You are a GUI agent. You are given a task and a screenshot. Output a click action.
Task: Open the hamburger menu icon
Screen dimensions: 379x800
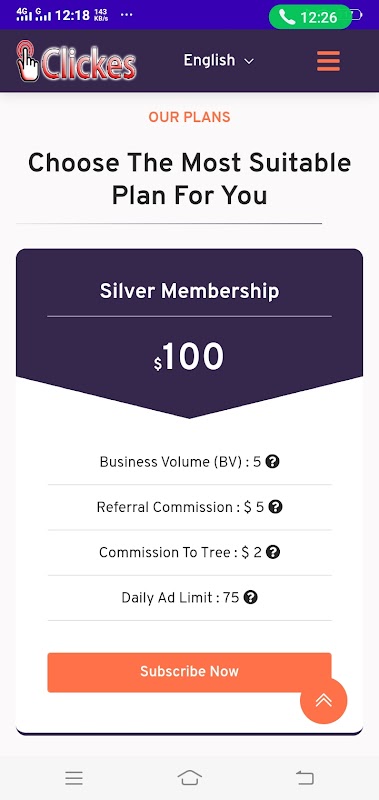(x=328, y=61)
